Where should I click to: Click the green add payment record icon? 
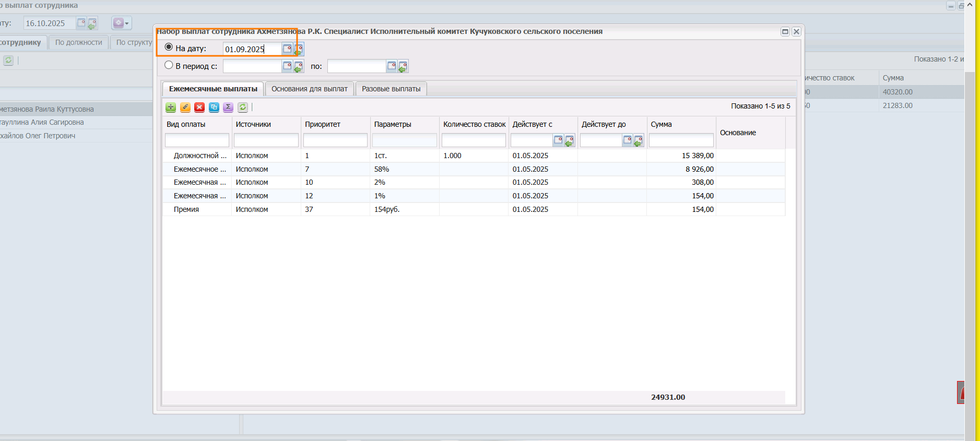tap(171, 108)
